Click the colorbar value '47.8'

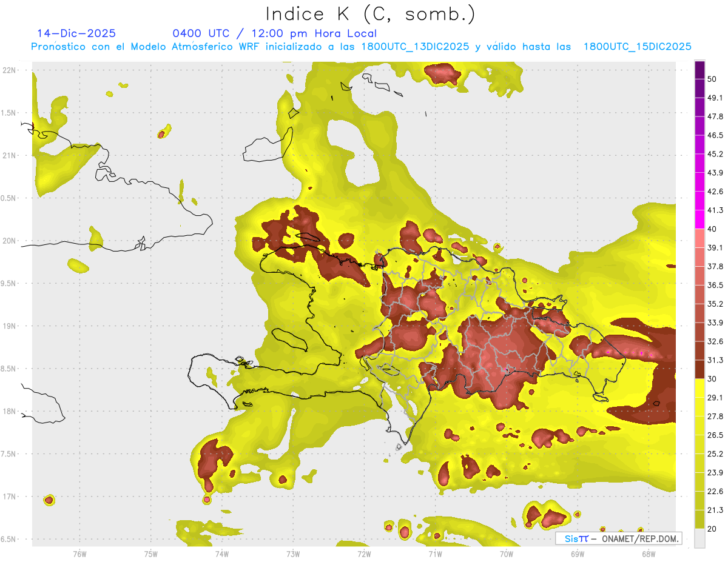coord(715,116)
